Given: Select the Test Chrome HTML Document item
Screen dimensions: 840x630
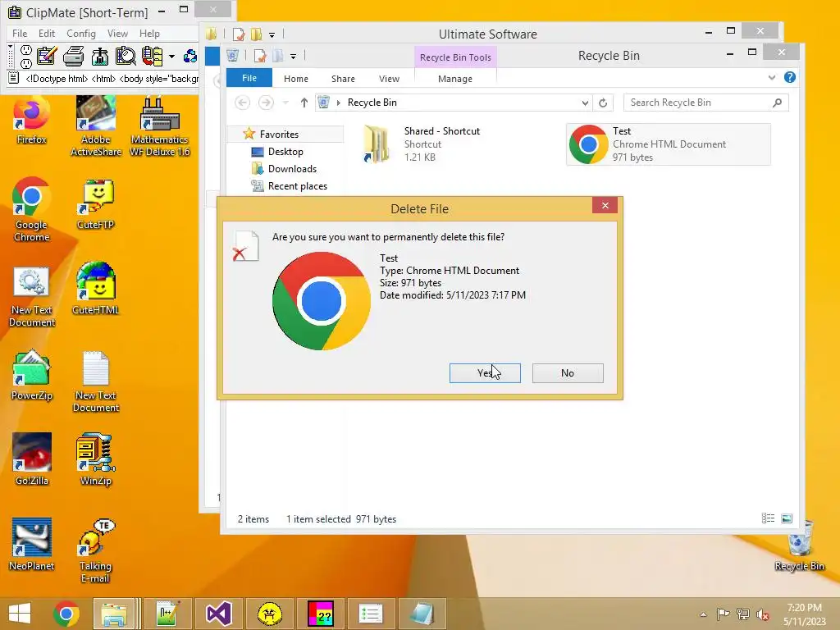Looking at the screenshot, I should pyautogui.click(x=669, y=144).
